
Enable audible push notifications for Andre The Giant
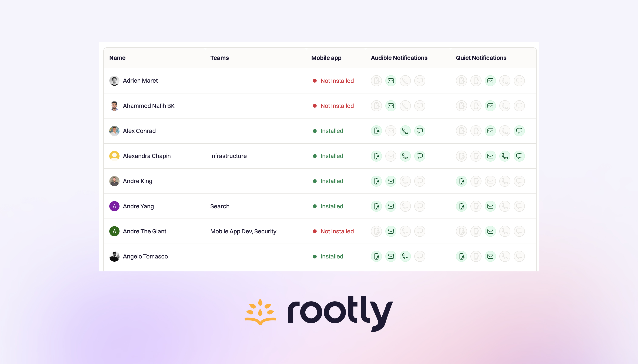pyautogui.click(x=376, y=231)
